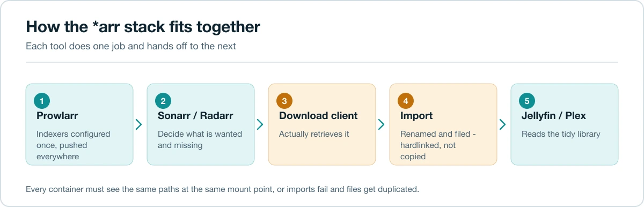Click the chevron between Import and Jellyfin / Plex

click(x=503, y=124)
